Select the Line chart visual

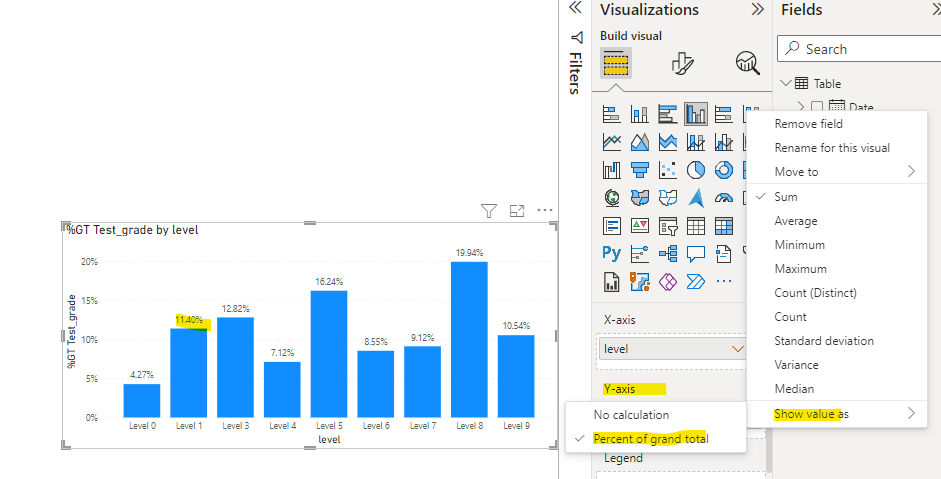click(612, 142)
